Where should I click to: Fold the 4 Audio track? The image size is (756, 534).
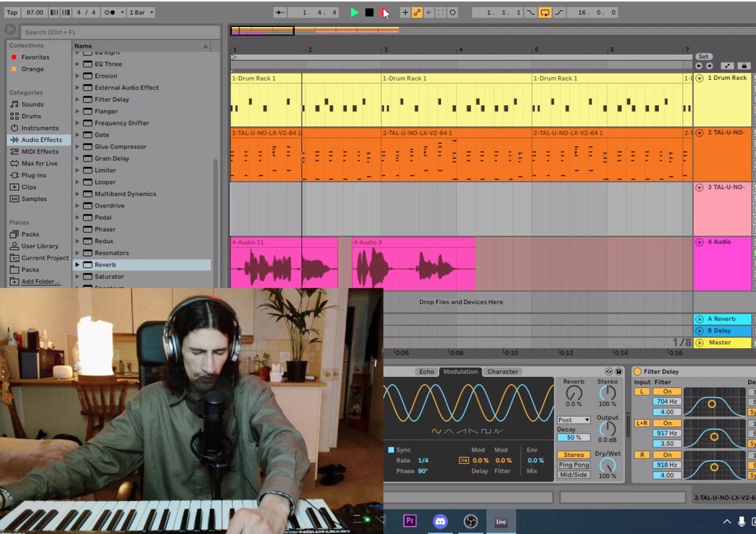tap(699, 242)
